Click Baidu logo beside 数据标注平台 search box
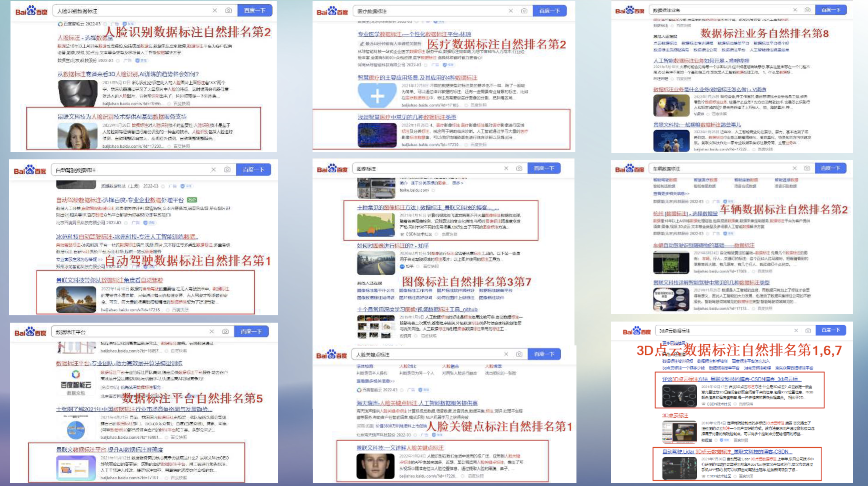 (30, 332)
